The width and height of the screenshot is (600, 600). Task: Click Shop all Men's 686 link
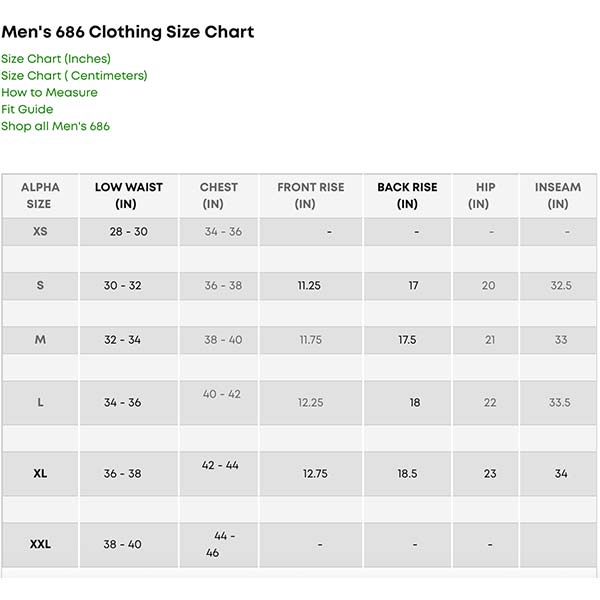[55, 127]
